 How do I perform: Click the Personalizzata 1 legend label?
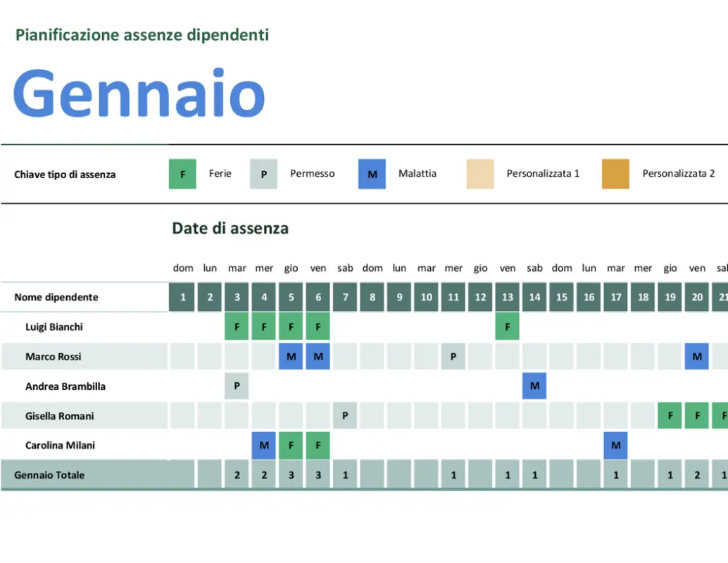tap(543, 174)
